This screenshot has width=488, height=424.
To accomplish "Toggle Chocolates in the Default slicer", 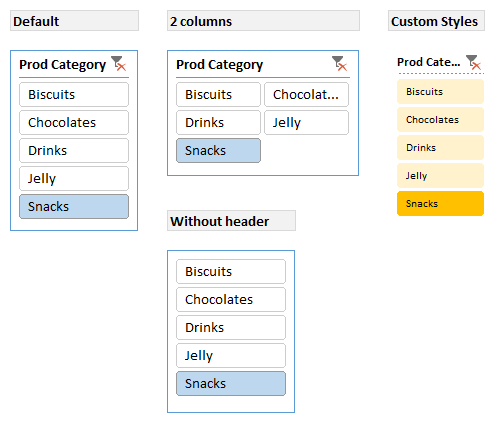I will (74, 123).
